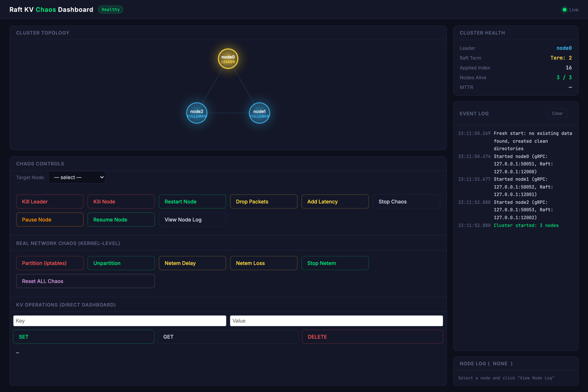Viewport: 588px width, 392px height.
Task: Open the Target Node dropdown
Action: pos(77,177)
